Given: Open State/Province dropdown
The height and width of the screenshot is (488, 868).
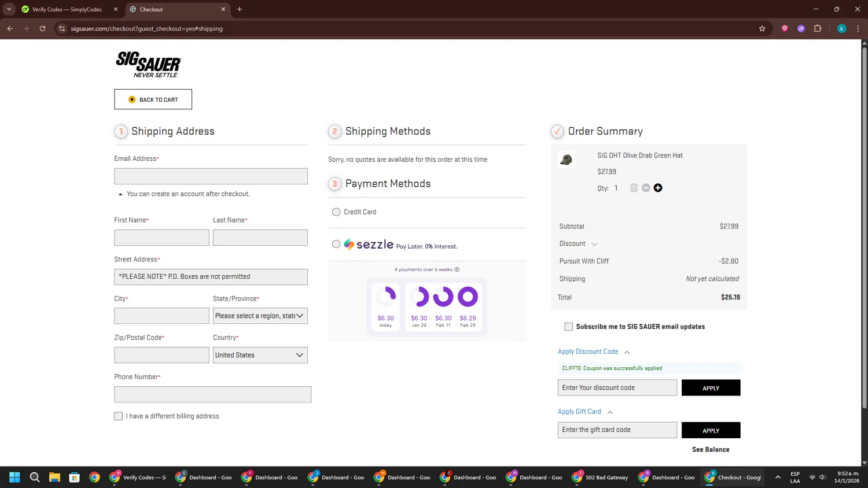Looking at the screenshot, I should 260,316.
